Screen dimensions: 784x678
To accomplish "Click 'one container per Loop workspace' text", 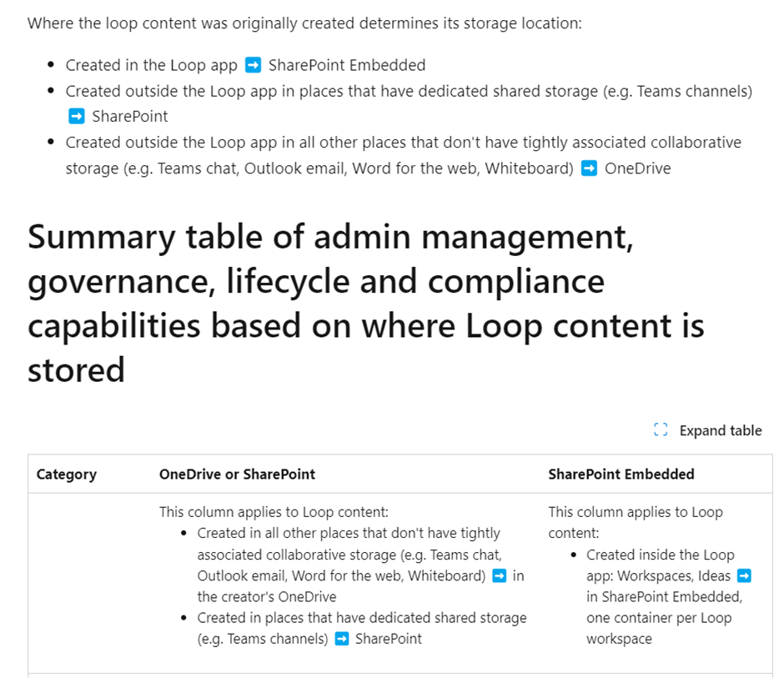I will point(659,628).
